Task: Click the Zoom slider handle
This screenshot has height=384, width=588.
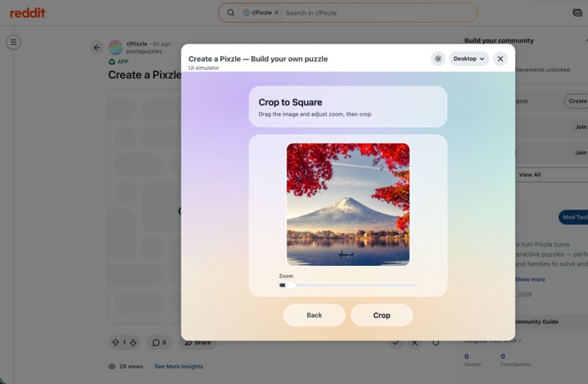Action: (290, 285)
